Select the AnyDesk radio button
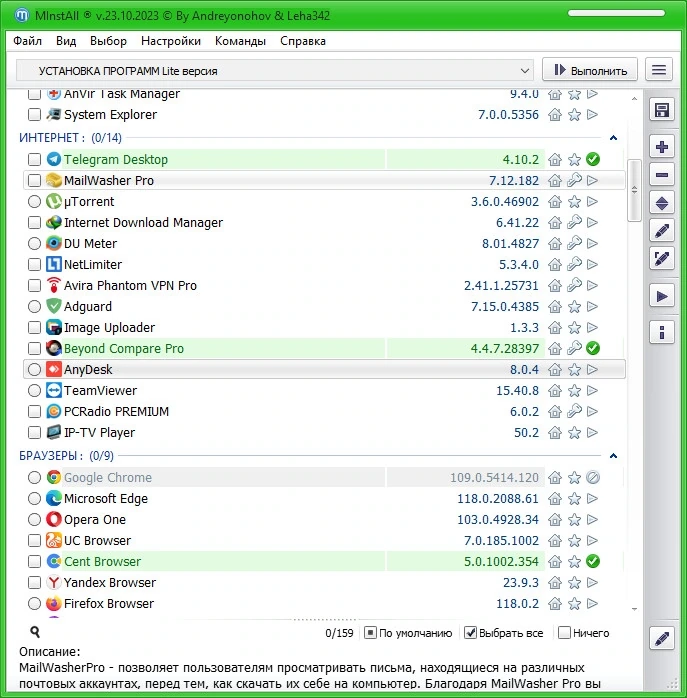The image size is (687, 698). coord(34,369)
